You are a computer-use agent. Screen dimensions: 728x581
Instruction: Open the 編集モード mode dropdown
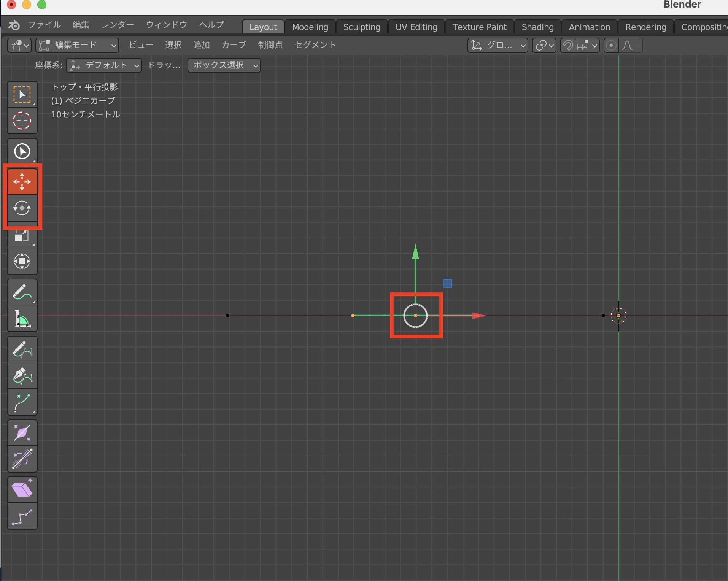pyautogui.click(x=77, y=45)
